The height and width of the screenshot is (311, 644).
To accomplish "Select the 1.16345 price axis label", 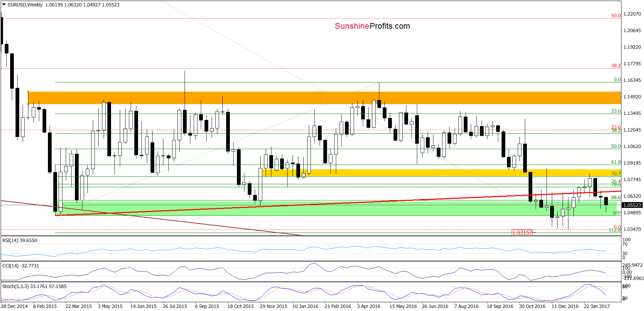I will 632,80.
